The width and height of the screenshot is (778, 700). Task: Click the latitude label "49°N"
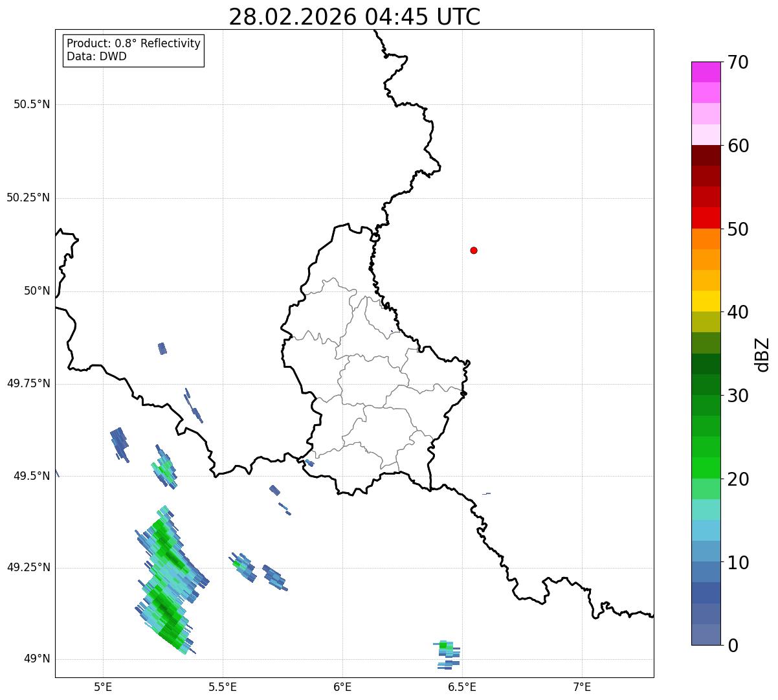pos(38,659)
